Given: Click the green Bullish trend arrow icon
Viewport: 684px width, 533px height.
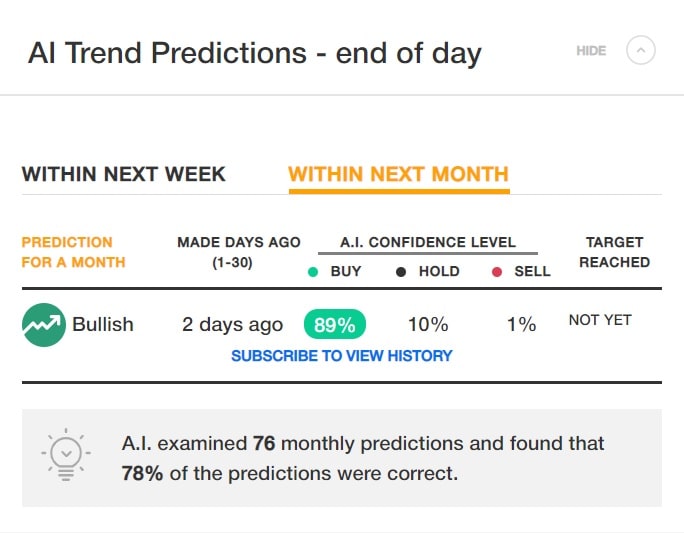Looking at the screenshot, I should 44,325.
